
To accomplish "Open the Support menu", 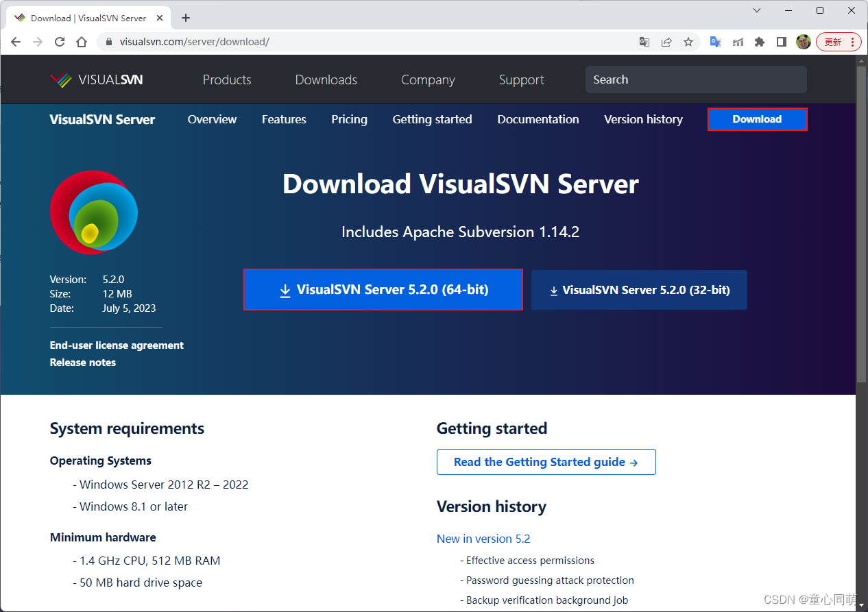I will click(522, 79).
